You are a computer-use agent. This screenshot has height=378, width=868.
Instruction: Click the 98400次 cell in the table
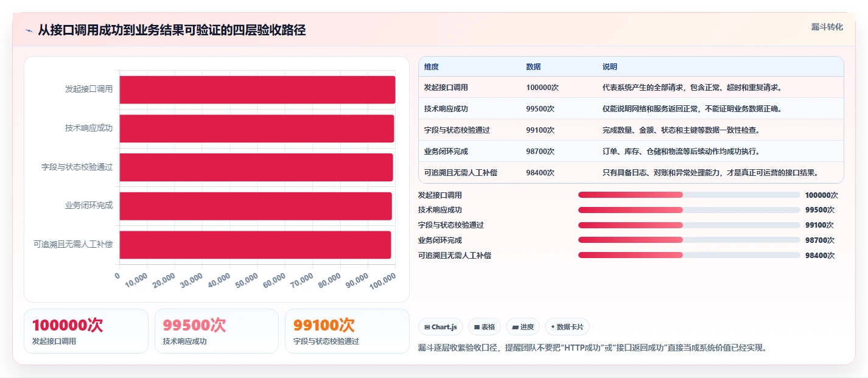pyautogui.click(x=541, y=172)
